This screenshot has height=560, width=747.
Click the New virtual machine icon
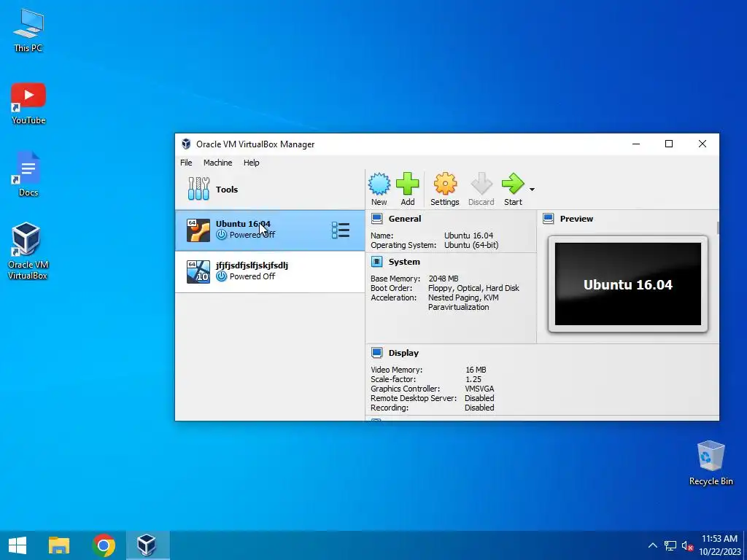tap(379, 184)
